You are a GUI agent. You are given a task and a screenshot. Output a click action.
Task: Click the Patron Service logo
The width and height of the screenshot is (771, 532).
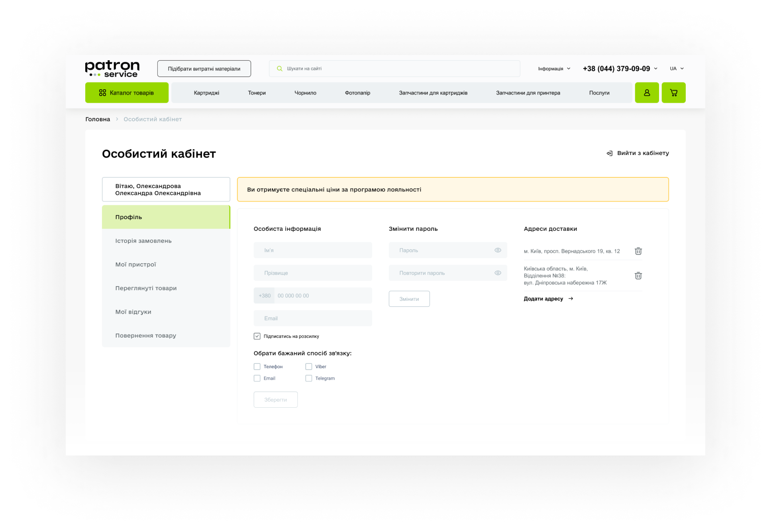(112, 69)
